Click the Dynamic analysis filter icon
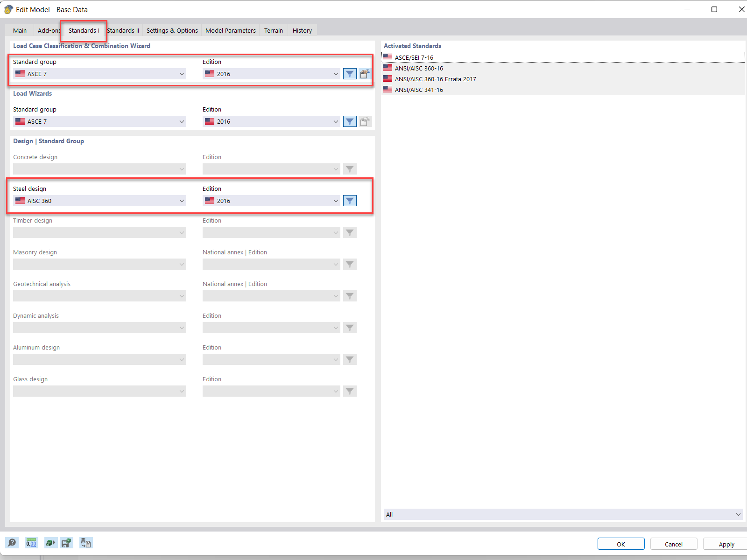This screenshot has height=560, width=747. tap(350, 328)
